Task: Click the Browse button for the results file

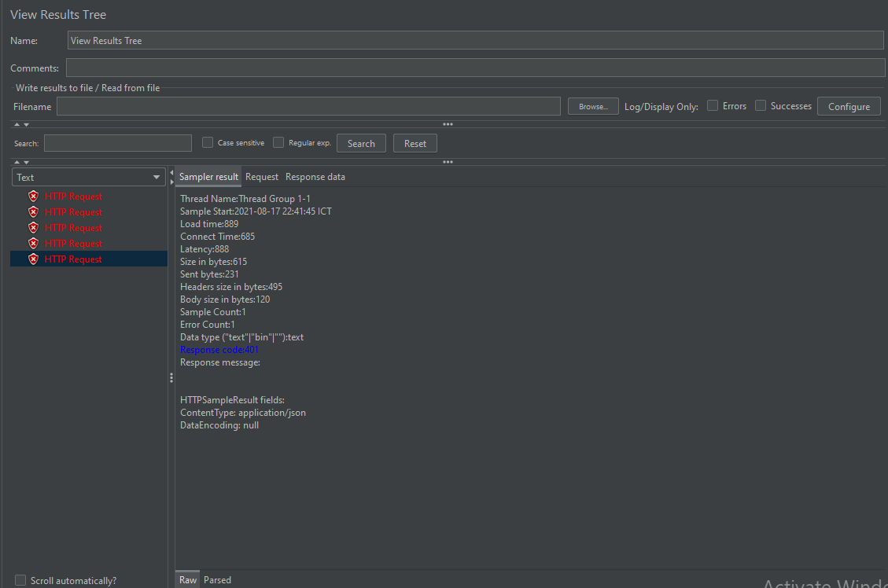Action: 592,105
